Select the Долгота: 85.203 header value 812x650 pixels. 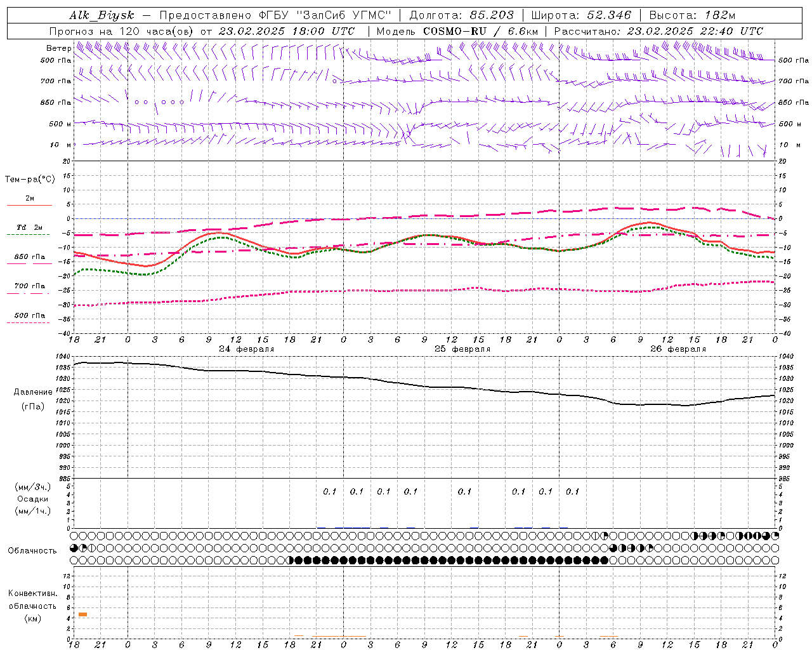point(461,15)
